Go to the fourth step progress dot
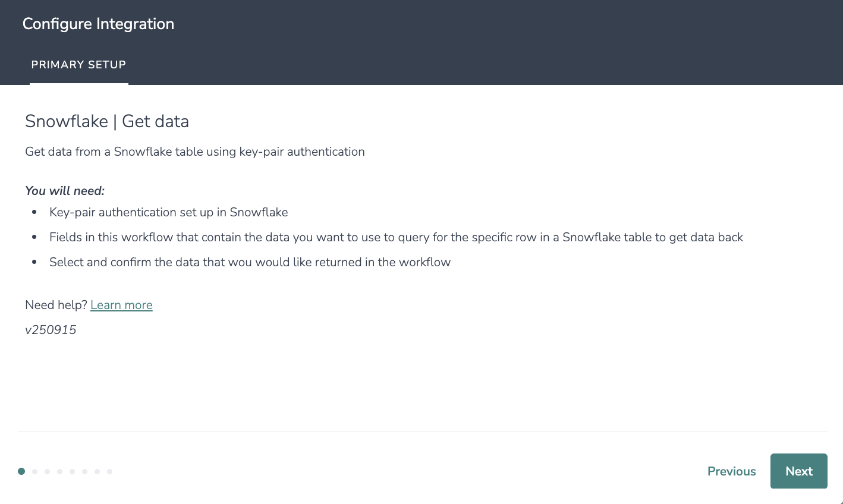The width and height of the screenshot is (843, 504). (x=59, y=471)
